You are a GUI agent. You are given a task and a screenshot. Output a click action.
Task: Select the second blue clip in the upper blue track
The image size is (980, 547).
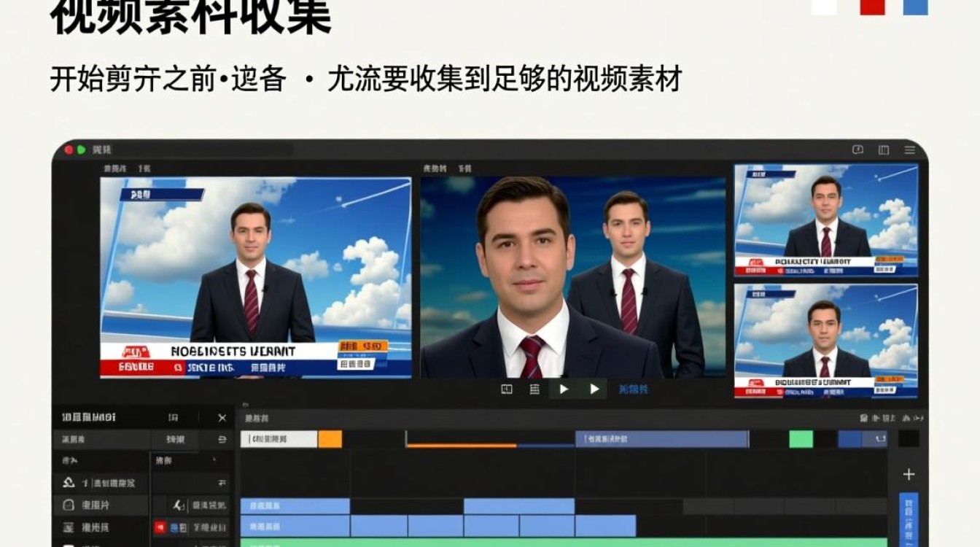point(519,505)
